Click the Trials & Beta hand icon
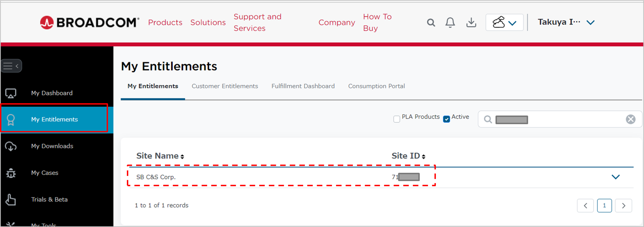Screen dimensions: 644x227 point(11,200)
